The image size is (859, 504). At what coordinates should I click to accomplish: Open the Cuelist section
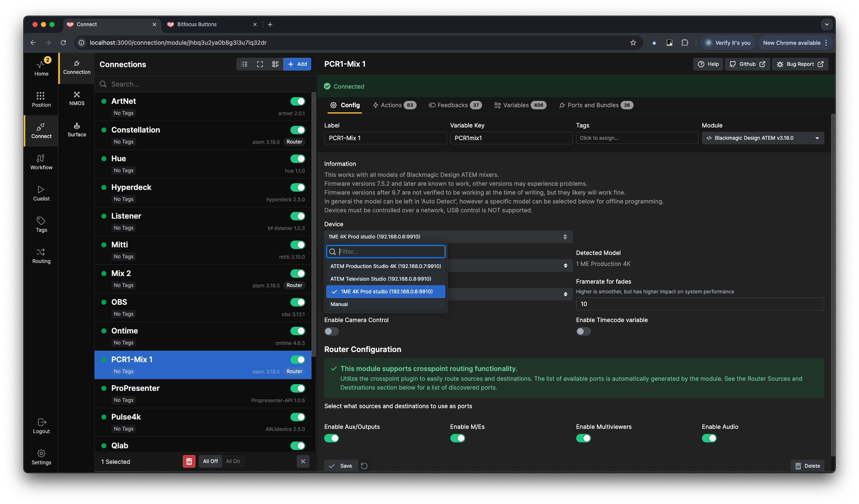(x=41, y=193)
